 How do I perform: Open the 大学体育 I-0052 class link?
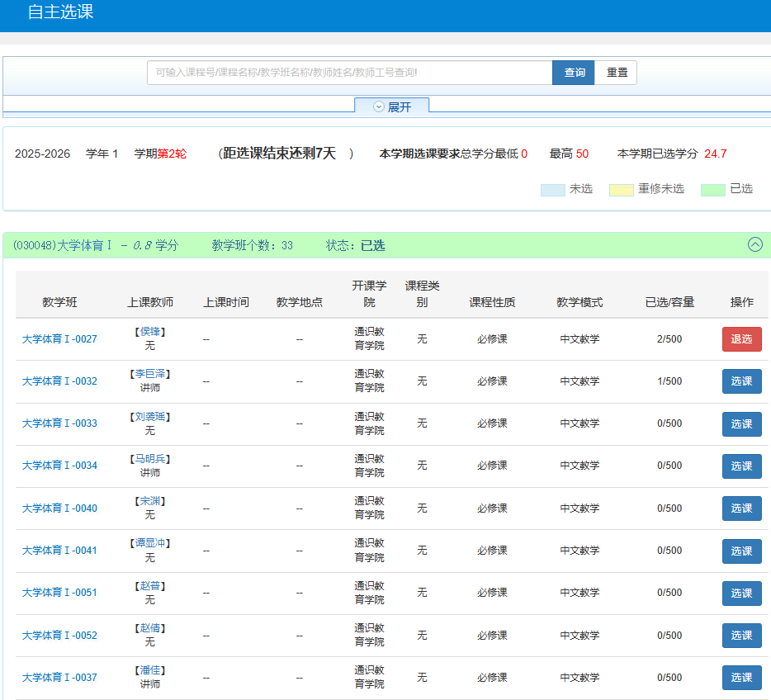[x=59, y=636]
